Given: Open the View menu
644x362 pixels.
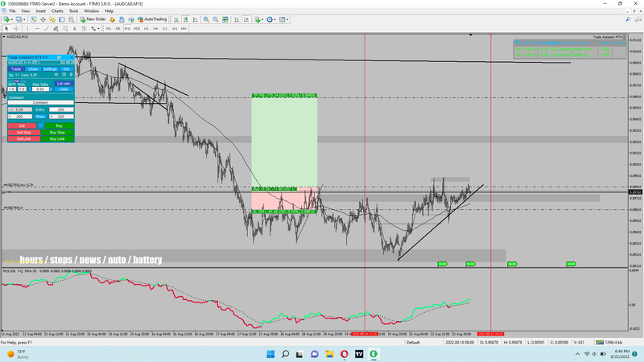Looking at the screenshot, I should click(26, 11).
